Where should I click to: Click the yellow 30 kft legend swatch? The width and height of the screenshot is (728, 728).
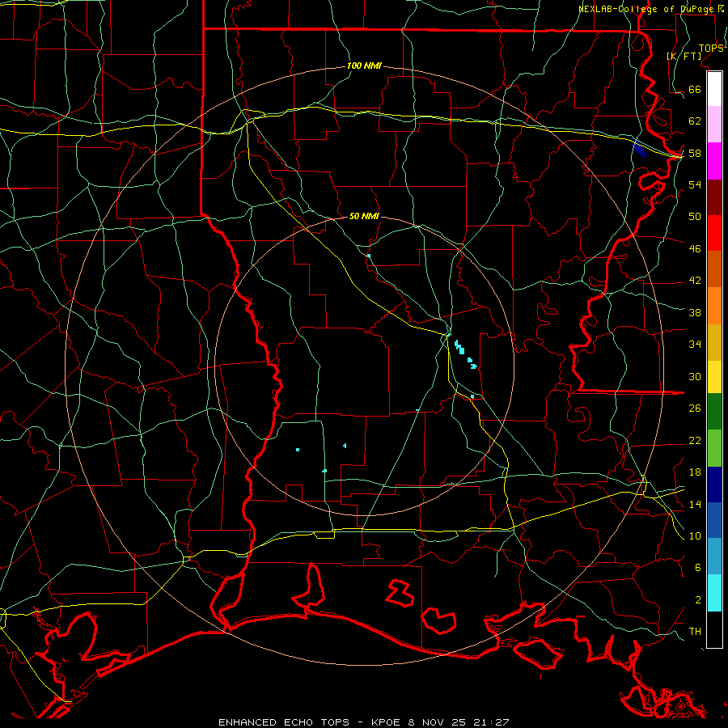pyautogui.click(x=714, y=377)
